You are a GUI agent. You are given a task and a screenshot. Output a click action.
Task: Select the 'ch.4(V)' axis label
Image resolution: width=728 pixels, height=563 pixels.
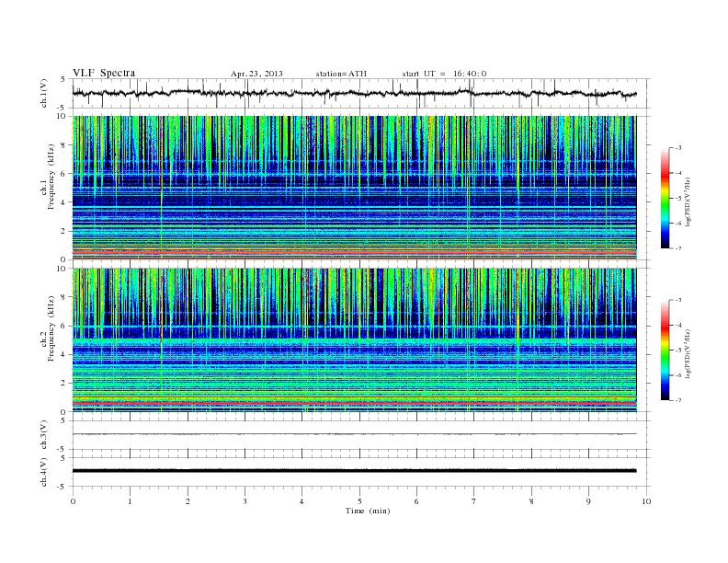pyautogui.click(x=44, y=472)
